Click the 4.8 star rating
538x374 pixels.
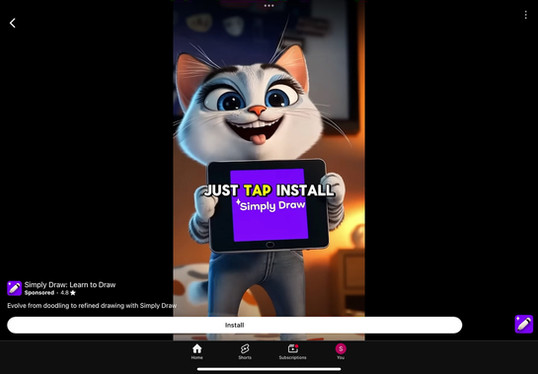tap(68, 293)
